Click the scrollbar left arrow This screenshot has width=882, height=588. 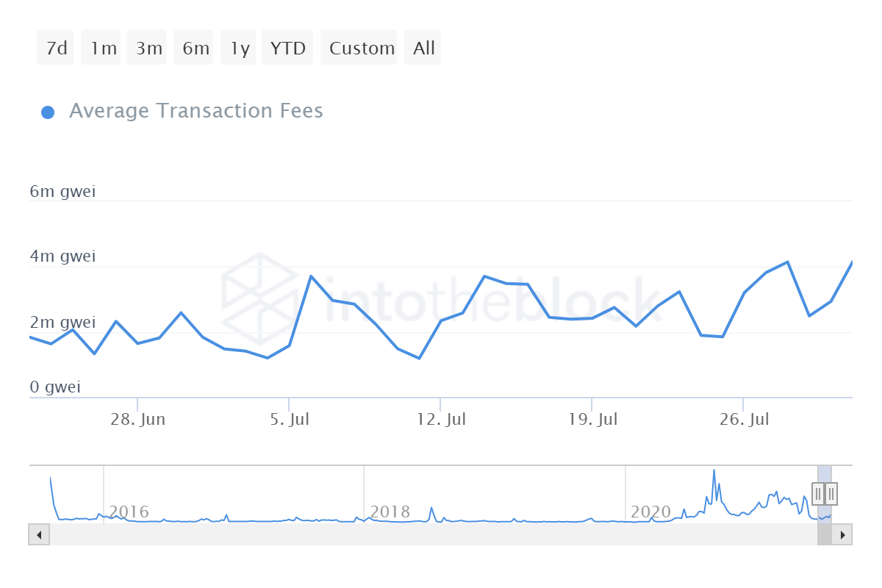coord(39,534)
